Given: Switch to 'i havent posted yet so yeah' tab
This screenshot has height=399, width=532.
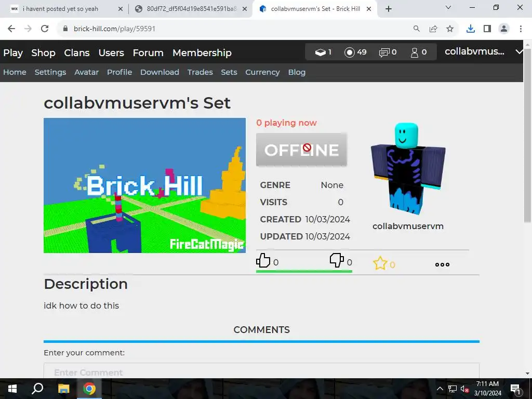Looking at the screenshot, I should [60, 9].
